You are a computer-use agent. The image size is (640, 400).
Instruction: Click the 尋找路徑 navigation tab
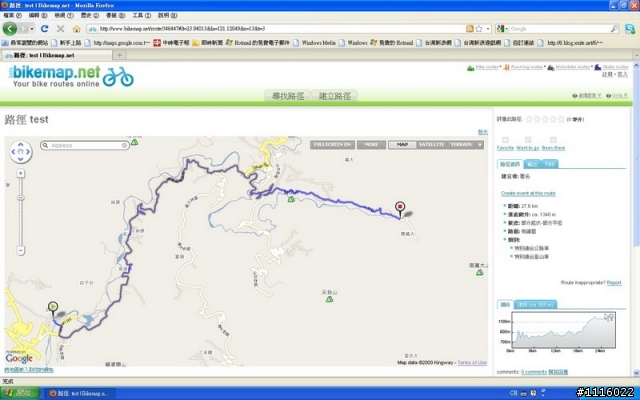(x=288, y=96)
